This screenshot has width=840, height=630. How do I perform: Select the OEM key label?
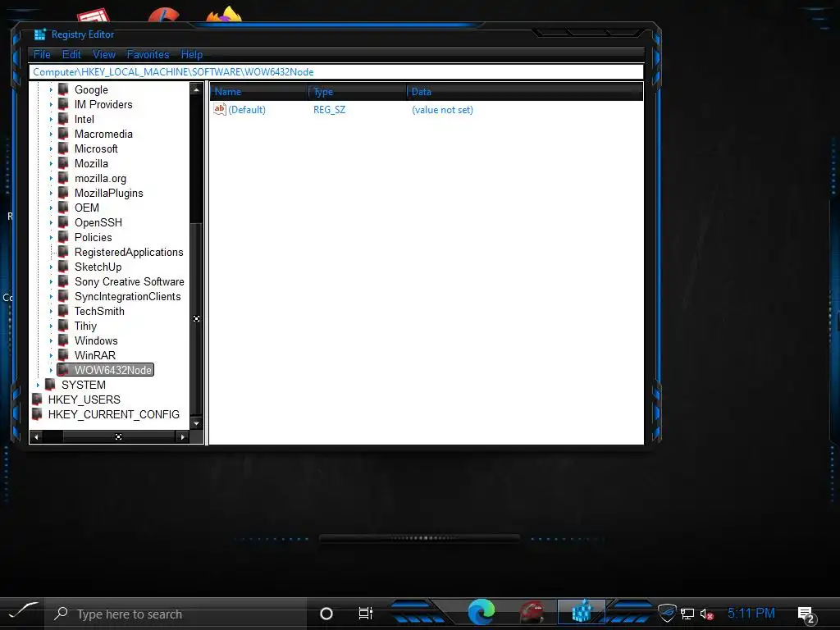coord(87,208)
